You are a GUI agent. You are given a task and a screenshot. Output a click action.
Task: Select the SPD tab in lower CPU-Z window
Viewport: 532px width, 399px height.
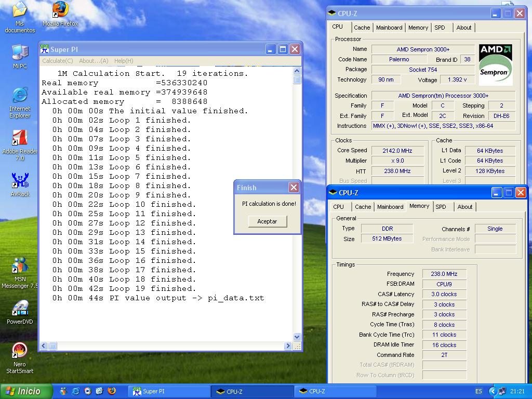[441, 207]
